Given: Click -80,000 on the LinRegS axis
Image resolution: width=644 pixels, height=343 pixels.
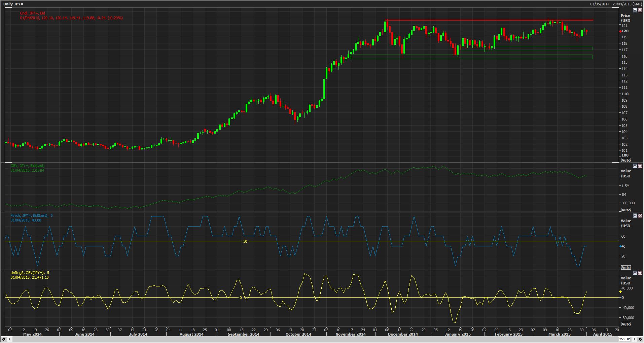Looking at the screenshot, I should [628, 318].
